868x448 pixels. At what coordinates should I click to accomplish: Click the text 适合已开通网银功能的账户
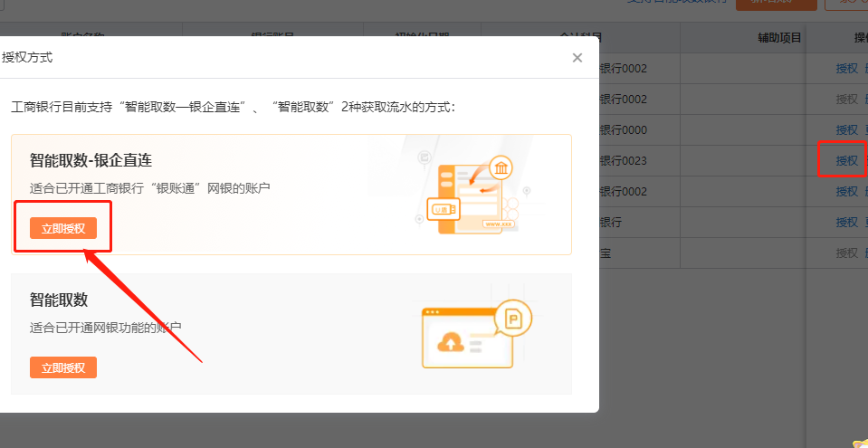coord(105,328)
